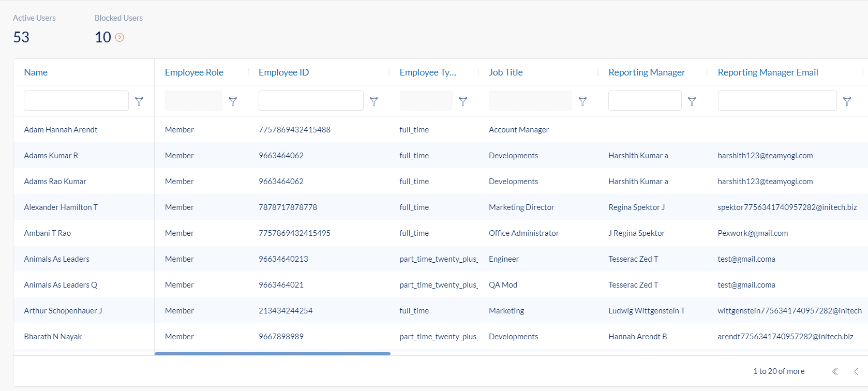The image size is (868, 391).
Task: Click the Job Title filter funnel icon
Action: [x=582, y=101]
